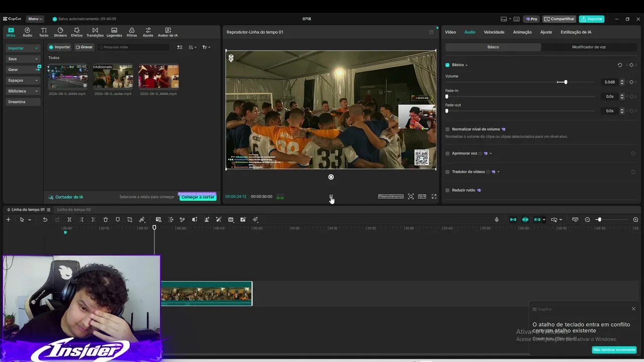Adjust the timeline zoom slider
This screenshot has height=362, width=644.
599,220
